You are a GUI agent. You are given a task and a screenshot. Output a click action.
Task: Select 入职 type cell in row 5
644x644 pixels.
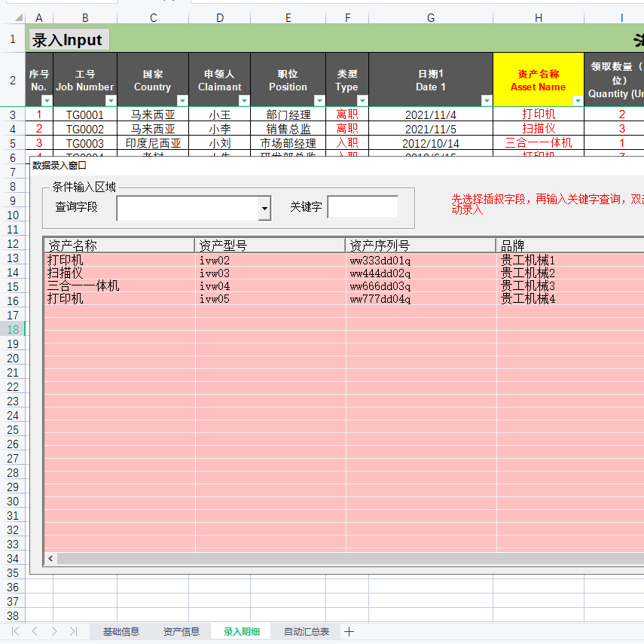click(x=347, y=143)
